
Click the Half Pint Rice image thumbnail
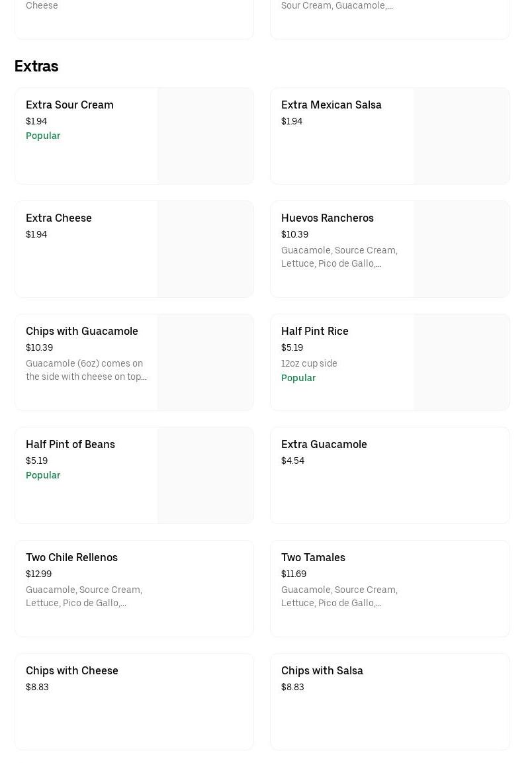point(461,363)
